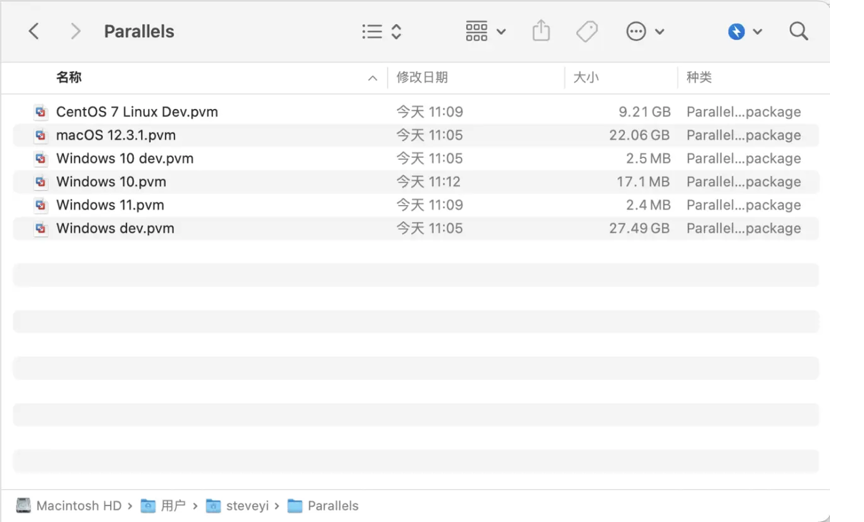Sort by the 大小 column header

point(586,77)
